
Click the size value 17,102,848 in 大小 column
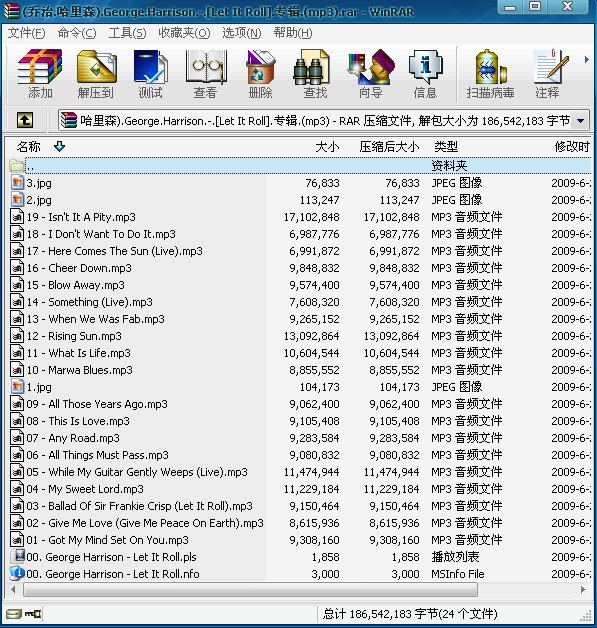pyautogui.click(x=312, y=217)
